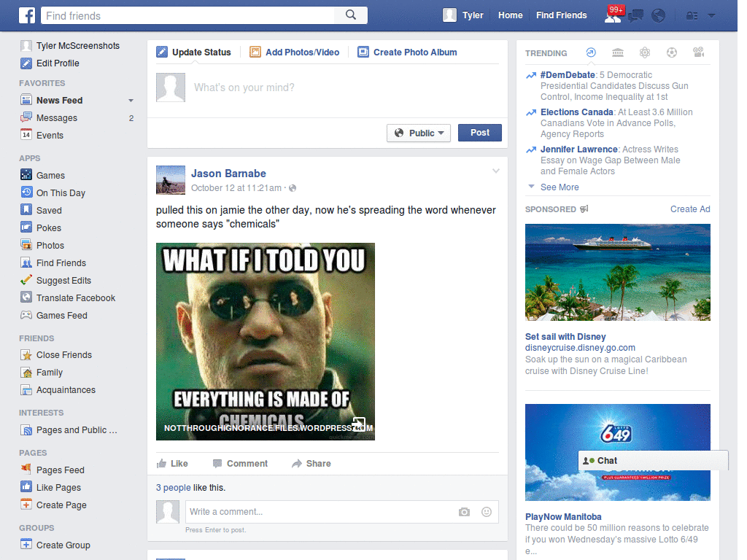Open the Chat bar

[653, 461]
